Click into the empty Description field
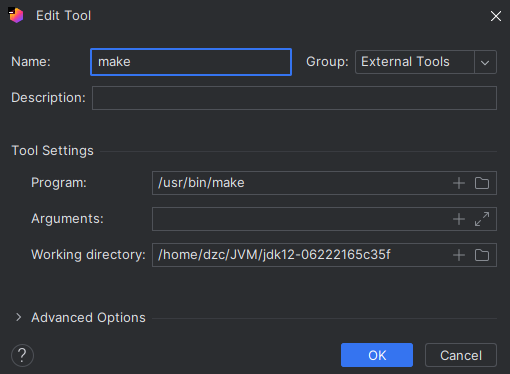The width and height of the screenshot is (510, 374). (x=294, y=98)
